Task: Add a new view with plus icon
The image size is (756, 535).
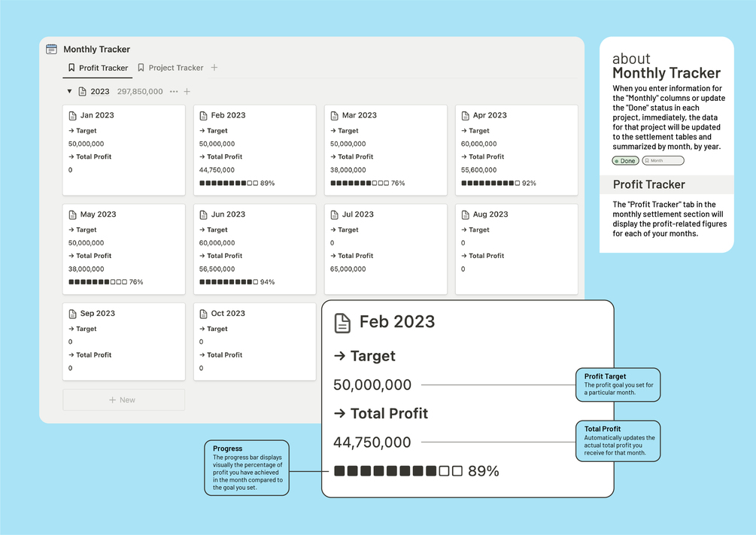Action: point(214,68)
